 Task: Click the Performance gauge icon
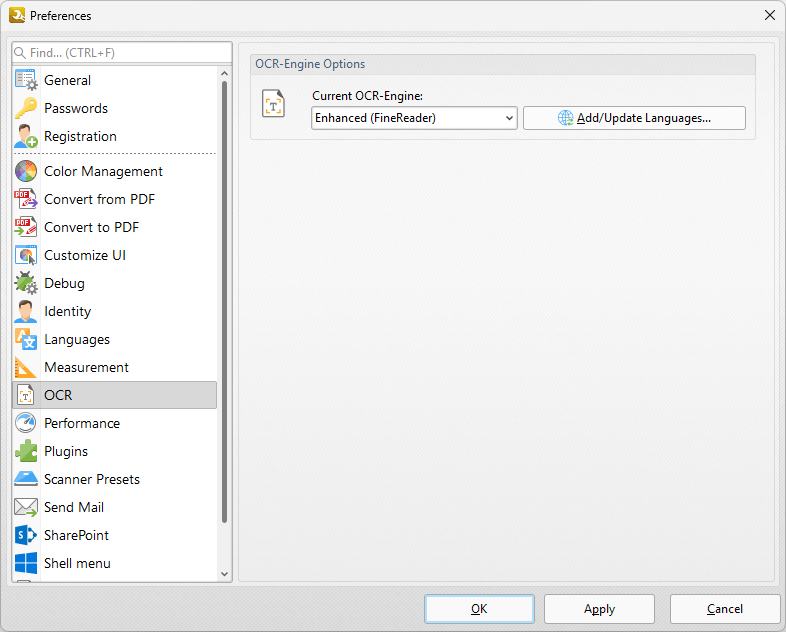point(26,424)
